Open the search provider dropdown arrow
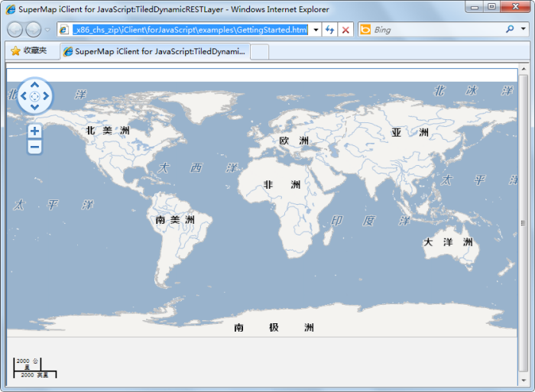 point(523,30)
